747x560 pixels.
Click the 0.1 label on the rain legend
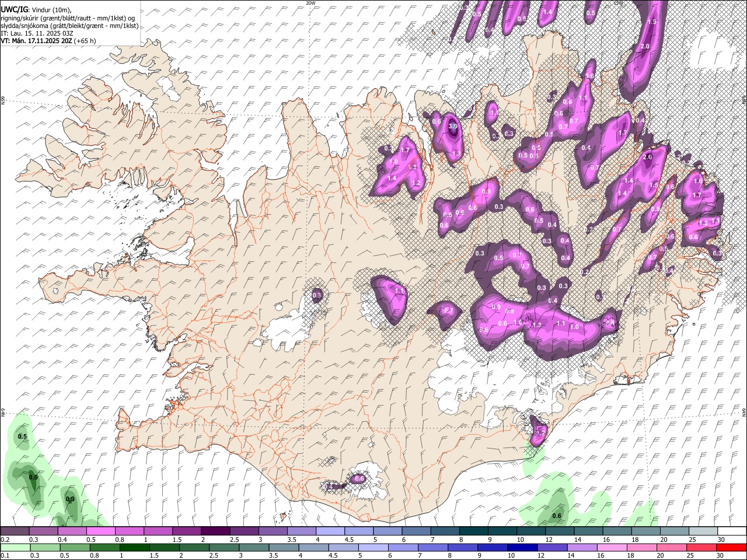(5, 556)
